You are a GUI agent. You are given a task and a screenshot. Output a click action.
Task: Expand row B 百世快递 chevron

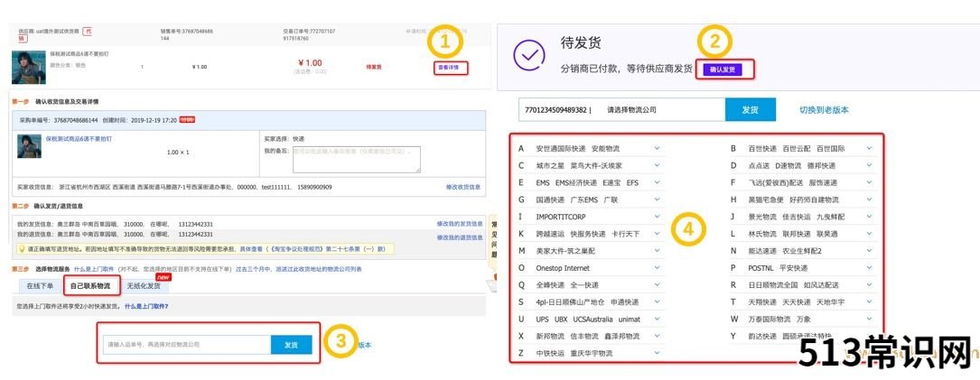870,149
